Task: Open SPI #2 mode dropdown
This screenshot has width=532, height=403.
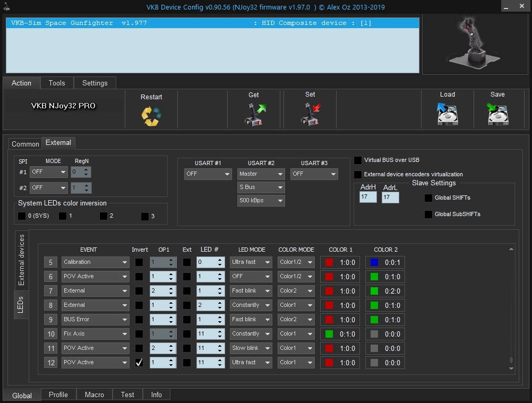Action: coord(48,187)
